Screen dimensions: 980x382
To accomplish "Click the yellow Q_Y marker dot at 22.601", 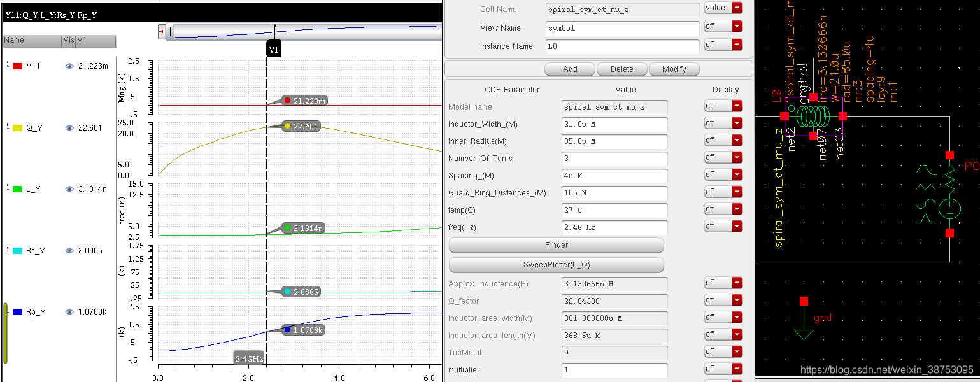I will 288,126.
